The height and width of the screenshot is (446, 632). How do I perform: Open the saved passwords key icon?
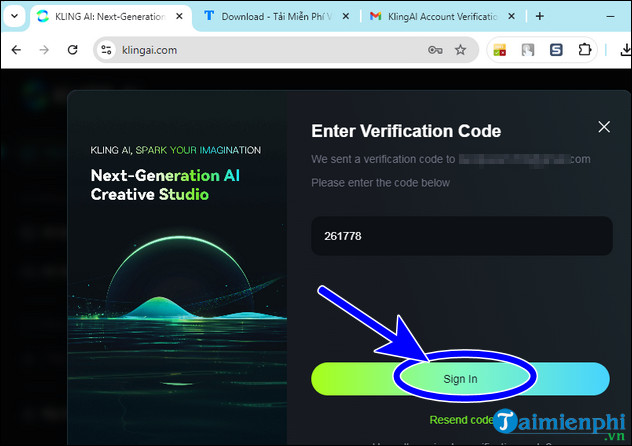(435, 50)
